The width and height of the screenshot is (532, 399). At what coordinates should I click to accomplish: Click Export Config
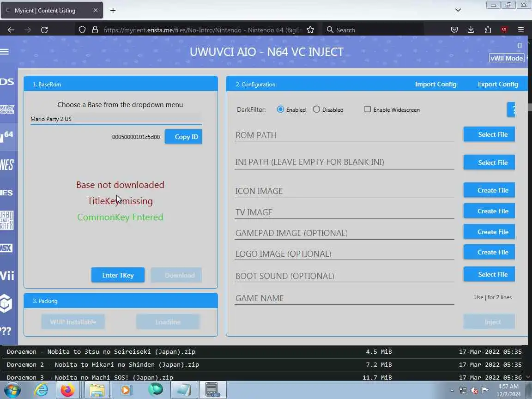498,84
